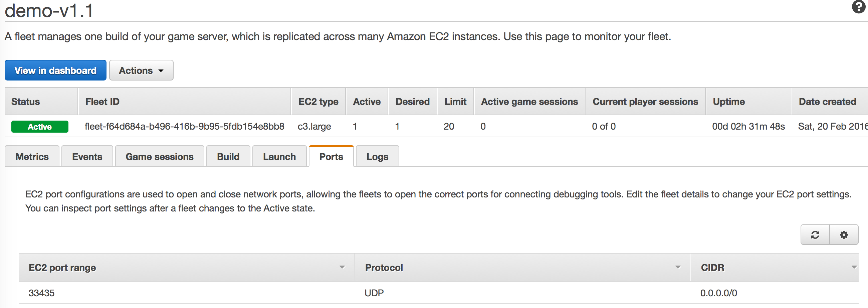868x308 pixels.
Task: Expand the Actions dropdown menu
Action: 141,70
